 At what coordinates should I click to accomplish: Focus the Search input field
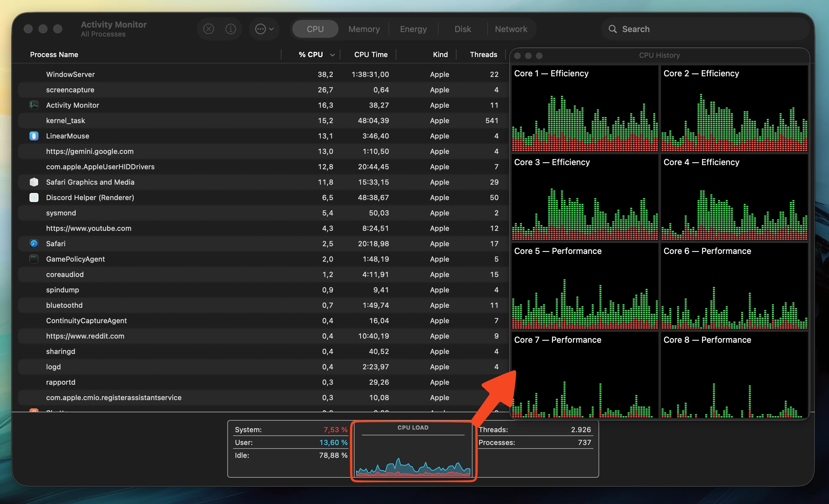click(x=705, y=29)
